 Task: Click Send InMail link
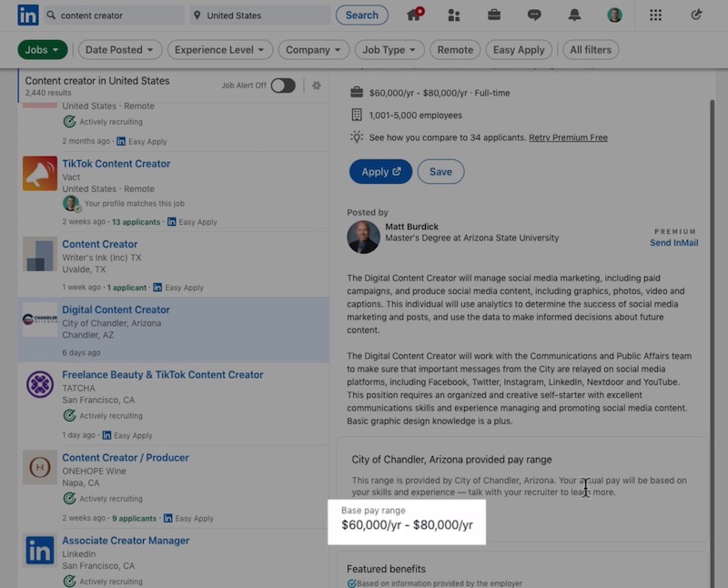coord(673,243)
